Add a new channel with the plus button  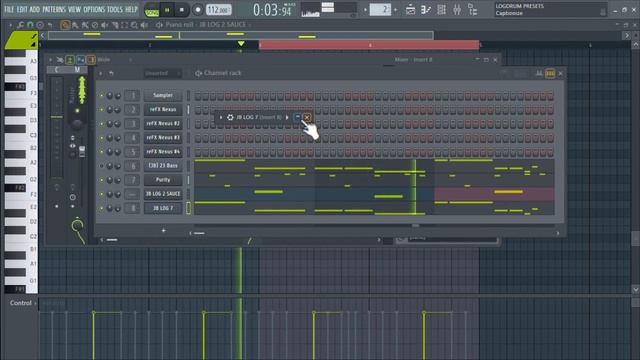click(x=163, y=231)
